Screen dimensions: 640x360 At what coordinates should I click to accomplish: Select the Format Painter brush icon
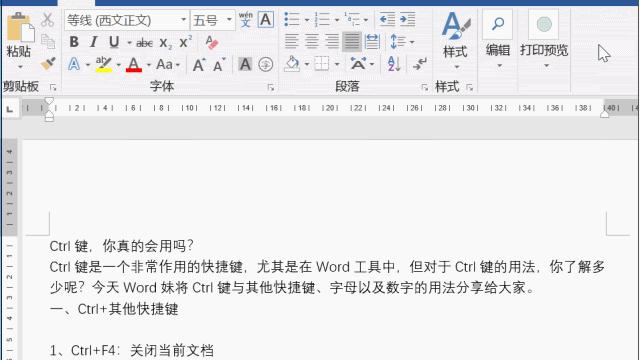tap(48, 64)
